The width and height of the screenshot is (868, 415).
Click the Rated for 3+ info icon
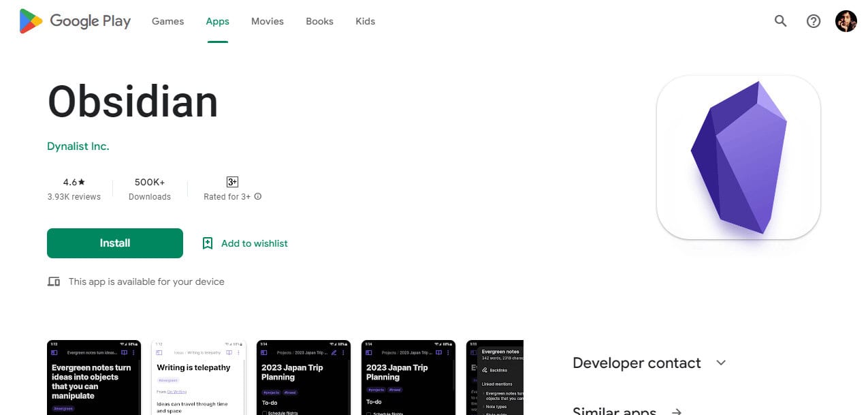(x=258, y=196)
